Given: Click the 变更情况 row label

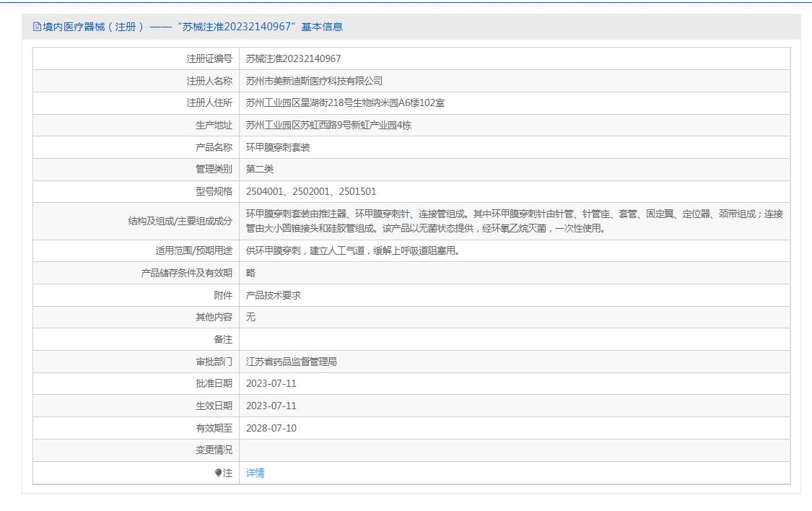Looking at the screenshot, I should click(x=214, y=450).
